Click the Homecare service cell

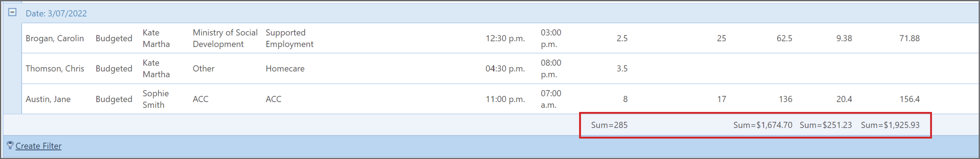click(285, 68)
